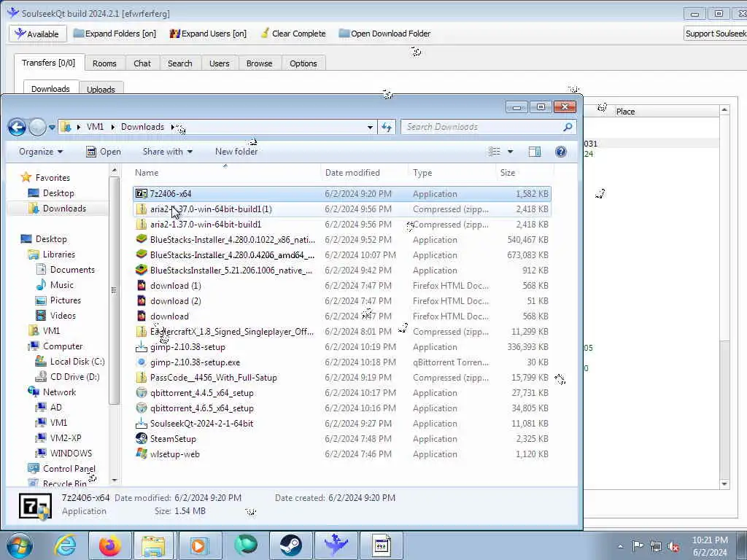This screenshot has width=747, height=560.
Task: Click the network tray icon
Action: coord(656,546)
